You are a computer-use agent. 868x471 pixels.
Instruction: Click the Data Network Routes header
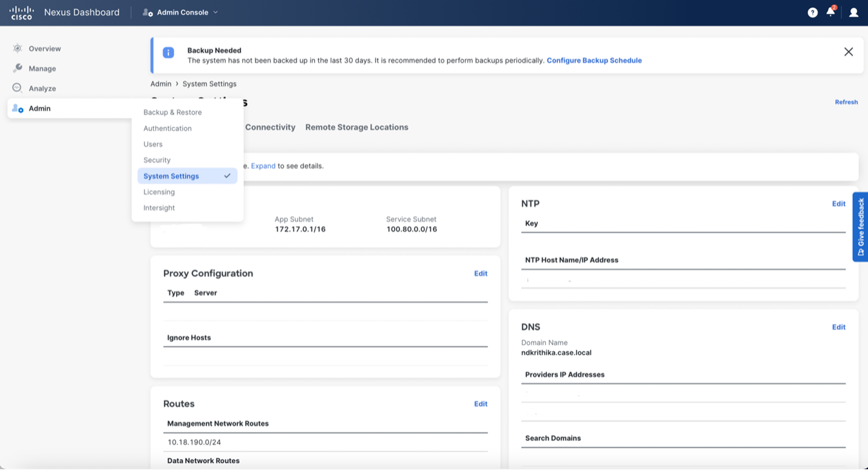[x=203, y=461]
